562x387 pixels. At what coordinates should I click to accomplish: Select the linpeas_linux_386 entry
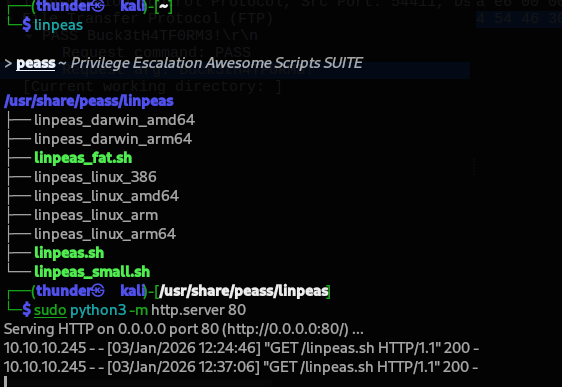[x=95, y=177]
